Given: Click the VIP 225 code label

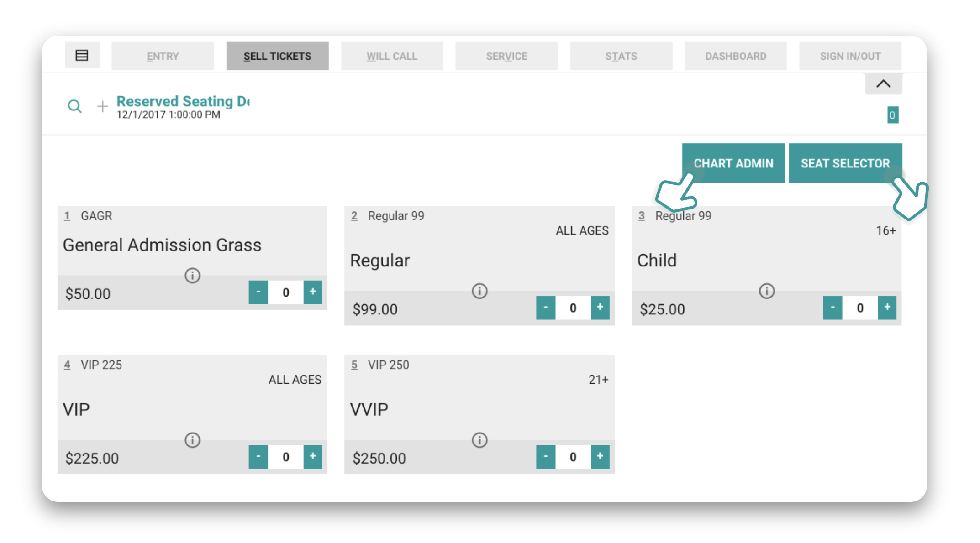Looking at the screenshot, I should pyautogui.click(x=101, y=365).
